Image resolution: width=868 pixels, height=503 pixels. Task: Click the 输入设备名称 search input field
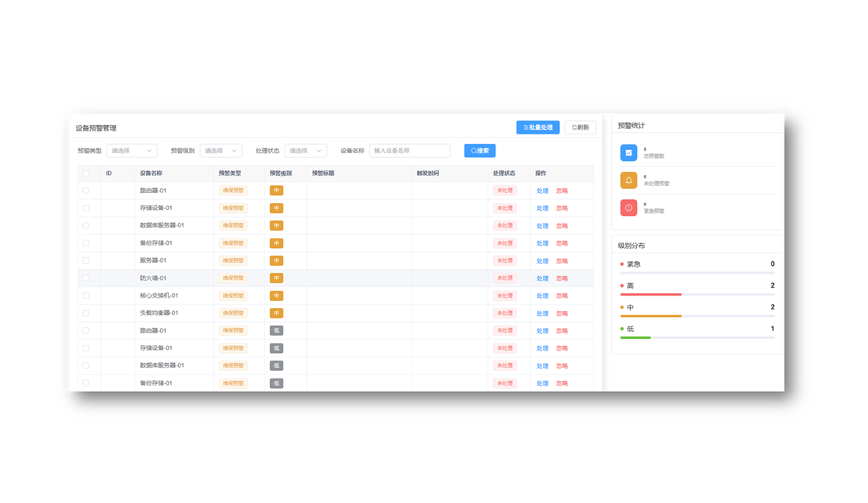410,151
